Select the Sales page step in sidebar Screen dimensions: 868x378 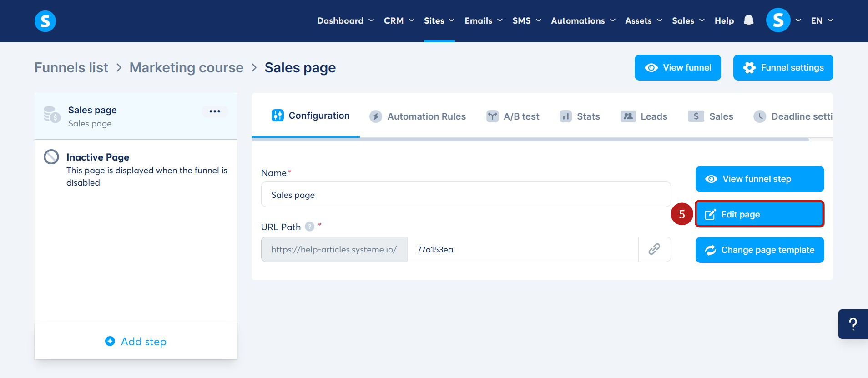point(136,116)
